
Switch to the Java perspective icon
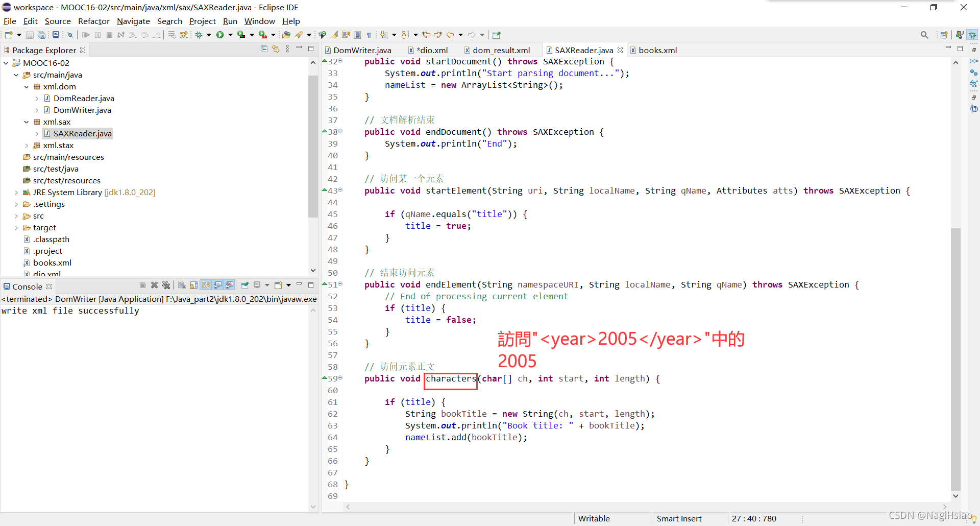coord(960,35)
